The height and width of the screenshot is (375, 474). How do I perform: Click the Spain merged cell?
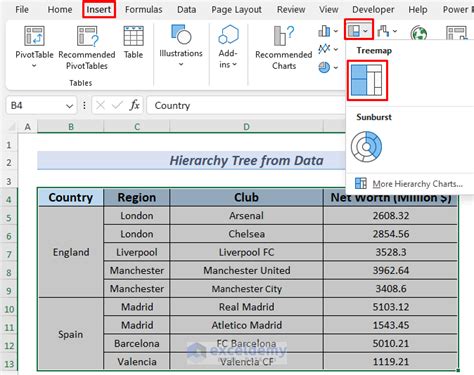coord(71,334)
